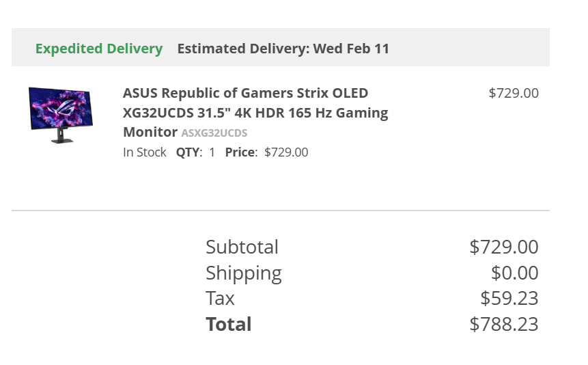Click the ASUS monitor product thumbnail
The width and height of the screenshot is (588, 365).
(58, 114)
